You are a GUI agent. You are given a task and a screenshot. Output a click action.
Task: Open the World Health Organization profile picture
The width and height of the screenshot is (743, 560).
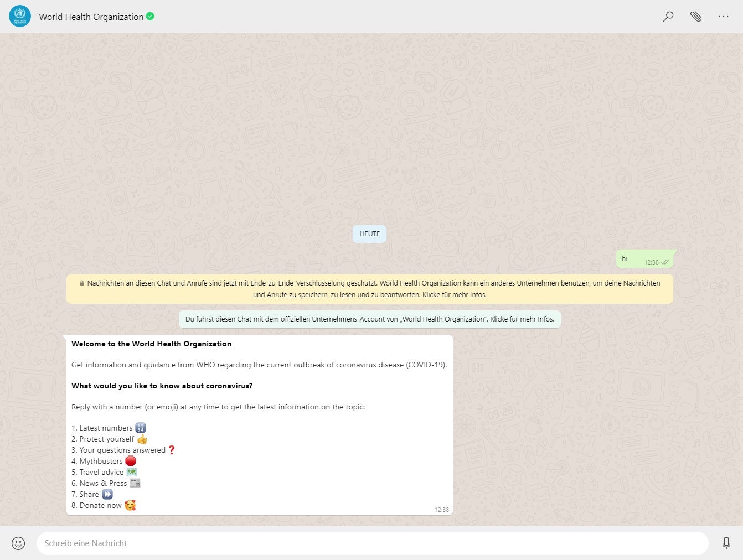tap(20, 16)
